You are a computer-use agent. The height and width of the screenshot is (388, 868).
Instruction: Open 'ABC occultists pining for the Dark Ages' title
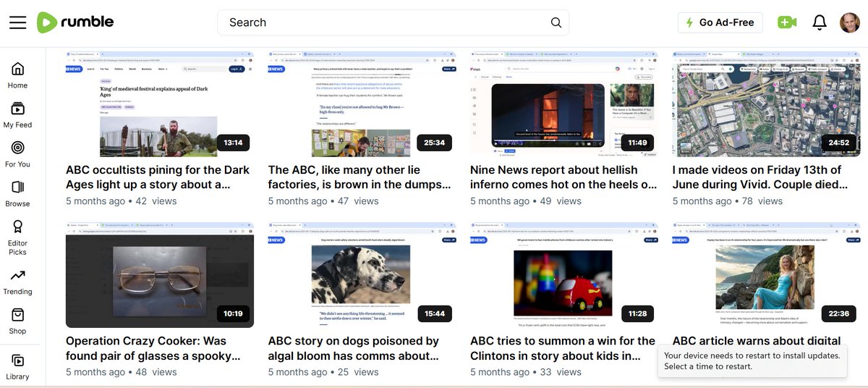158,177
